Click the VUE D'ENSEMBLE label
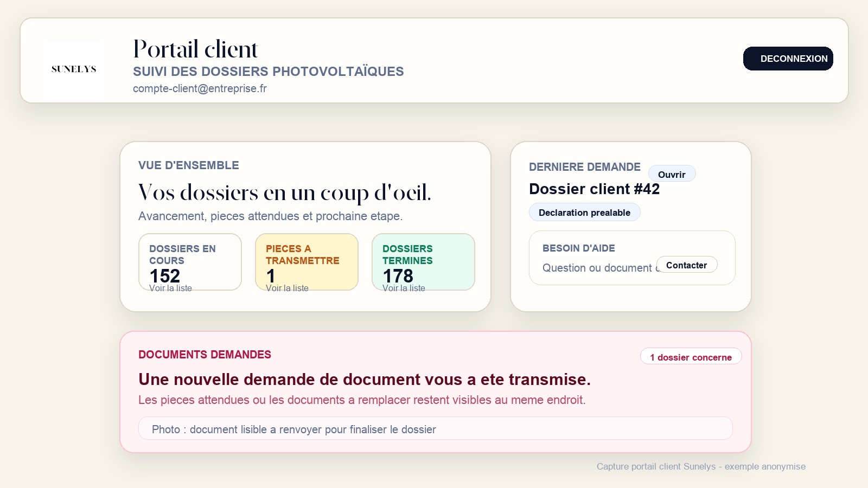The height and width of the screenshot is (488, 868). (188, 165)
